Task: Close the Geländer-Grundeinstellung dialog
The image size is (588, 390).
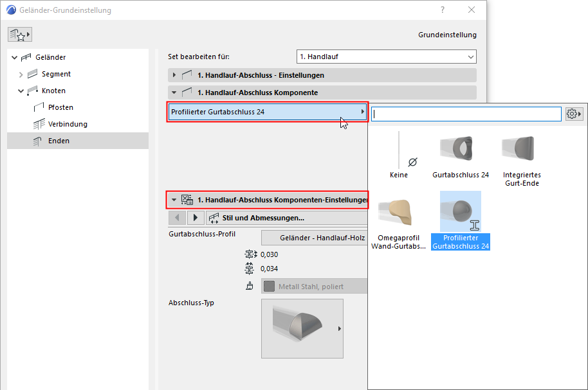Action: 472,10
